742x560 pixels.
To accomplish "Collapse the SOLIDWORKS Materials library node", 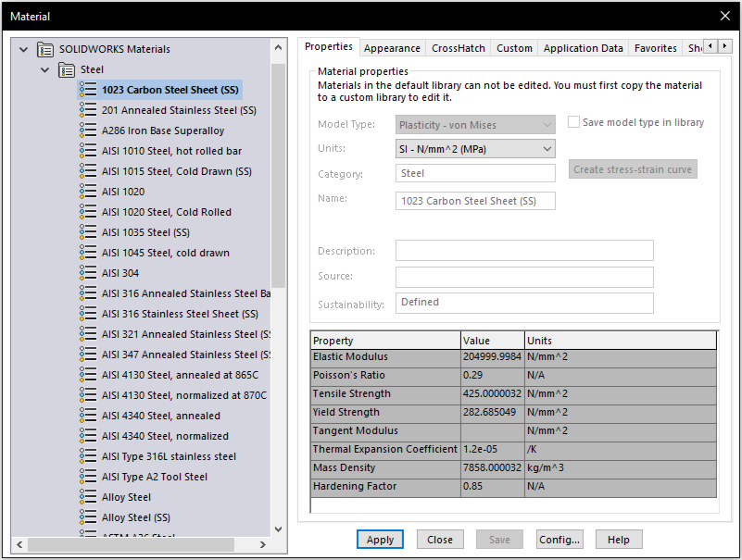I will click(24, 49).
